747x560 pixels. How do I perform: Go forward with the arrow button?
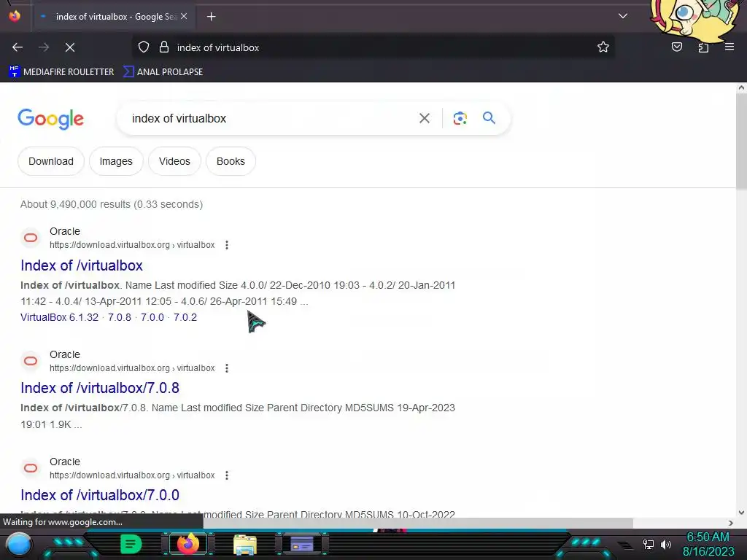44,47
